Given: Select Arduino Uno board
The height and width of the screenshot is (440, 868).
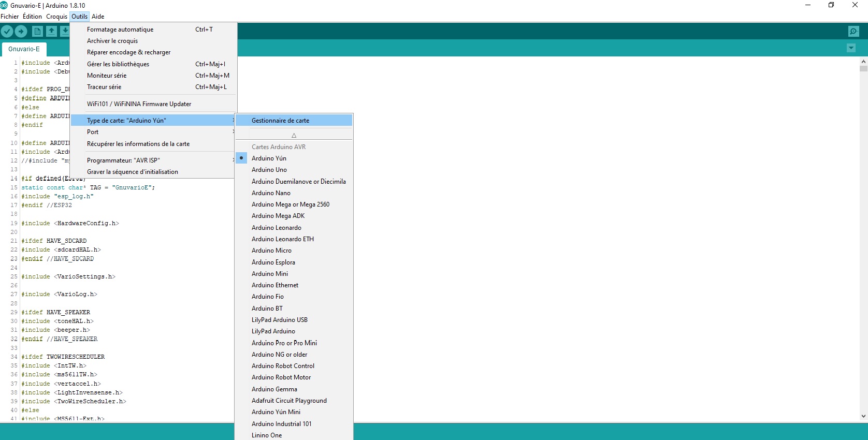Looking at the screenshot, I should pos(294,170).
